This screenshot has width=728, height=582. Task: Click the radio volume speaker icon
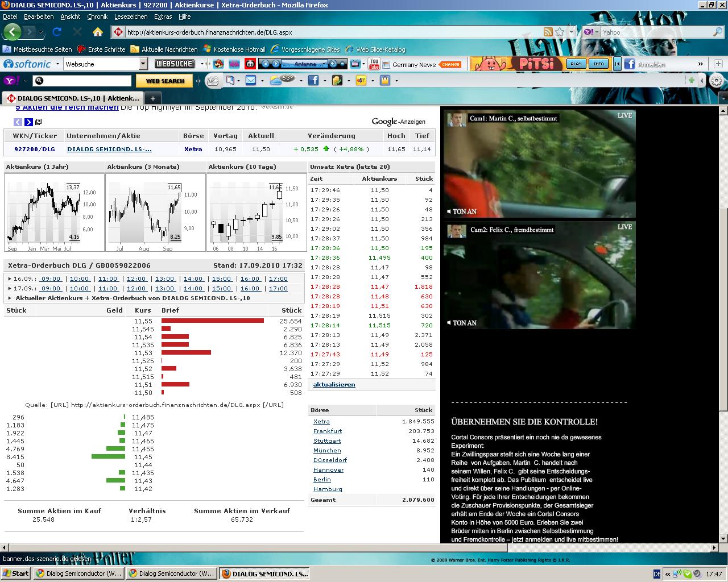coord(334,64)
